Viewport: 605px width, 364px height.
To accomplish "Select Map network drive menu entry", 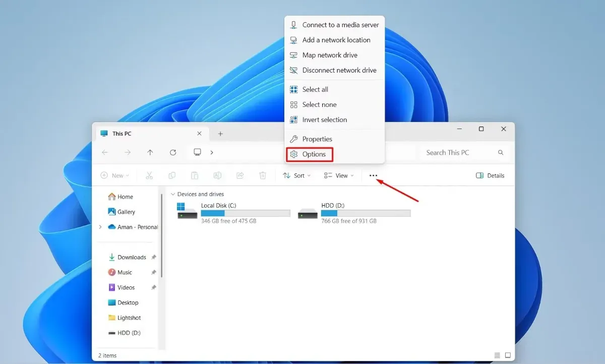I will [329, 55].
